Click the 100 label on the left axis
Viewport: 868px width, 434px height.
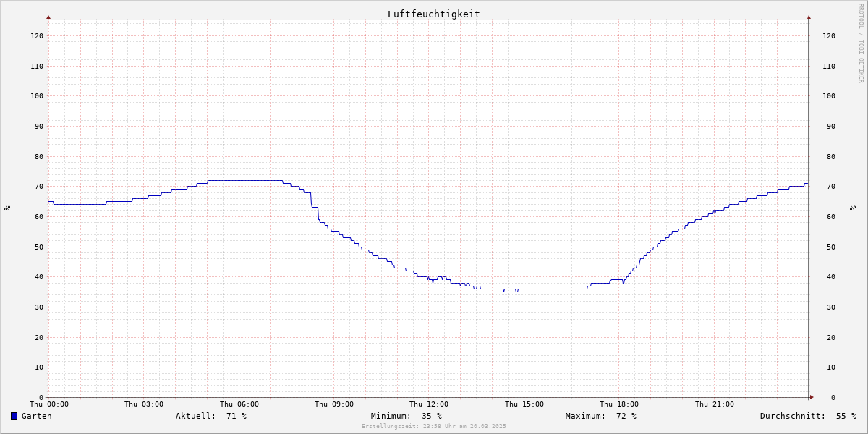pyautogui.click(x=37, y=95)
